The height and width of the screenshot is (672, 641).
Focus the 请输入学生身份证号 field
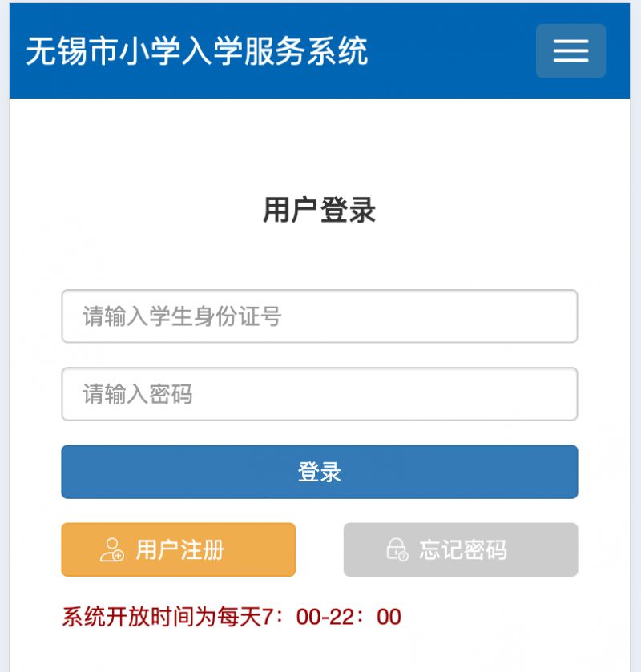[x=320, y=316]
